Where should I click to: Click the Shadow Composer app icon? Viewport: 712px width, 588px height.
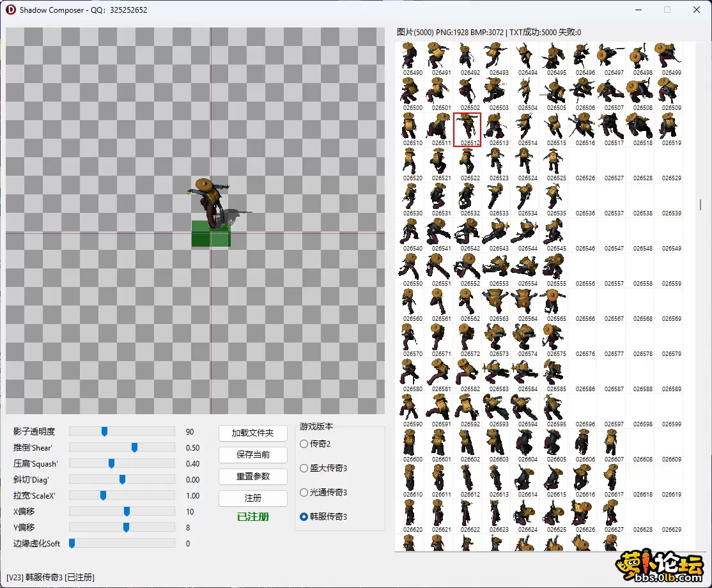coord(10,10)
